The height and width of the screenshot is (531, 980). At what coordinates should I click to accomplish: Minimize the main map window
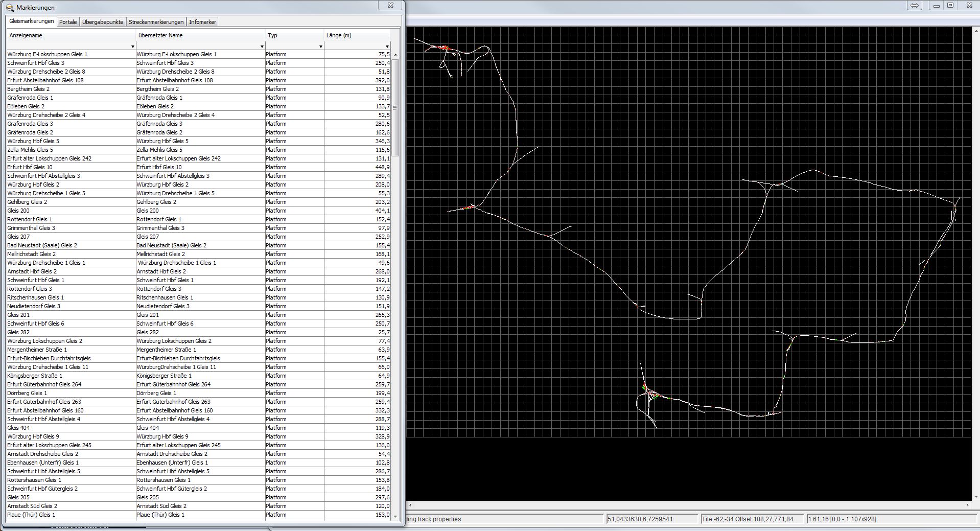(x=936, y=6)
